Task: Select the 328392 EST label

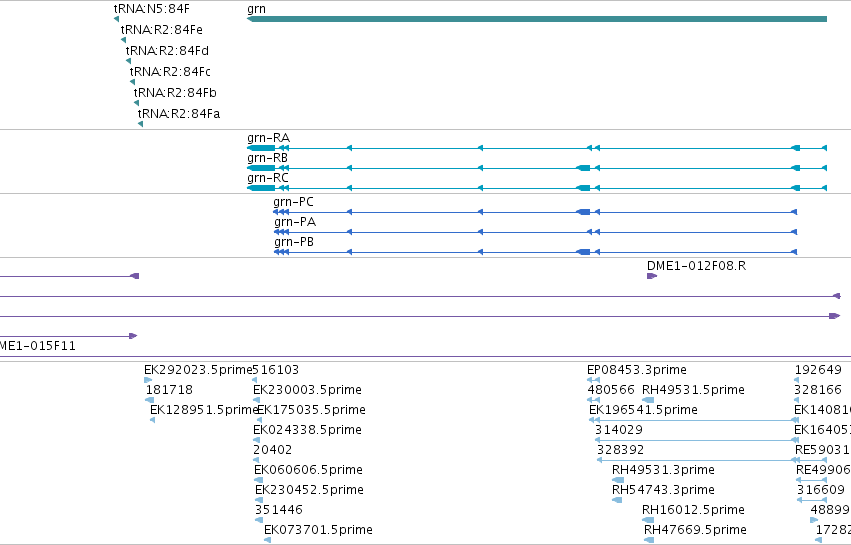Action: [x=620, y=450]
